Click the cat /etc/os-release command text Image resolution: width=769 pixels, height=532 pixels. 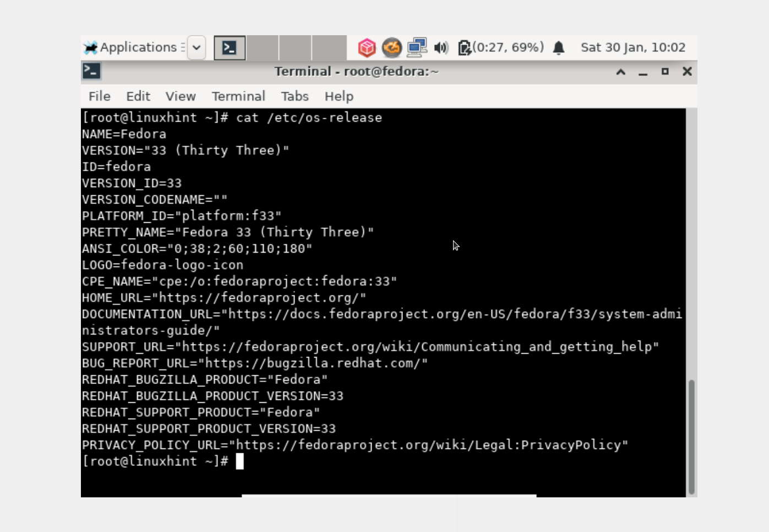[x=309, y=118]
